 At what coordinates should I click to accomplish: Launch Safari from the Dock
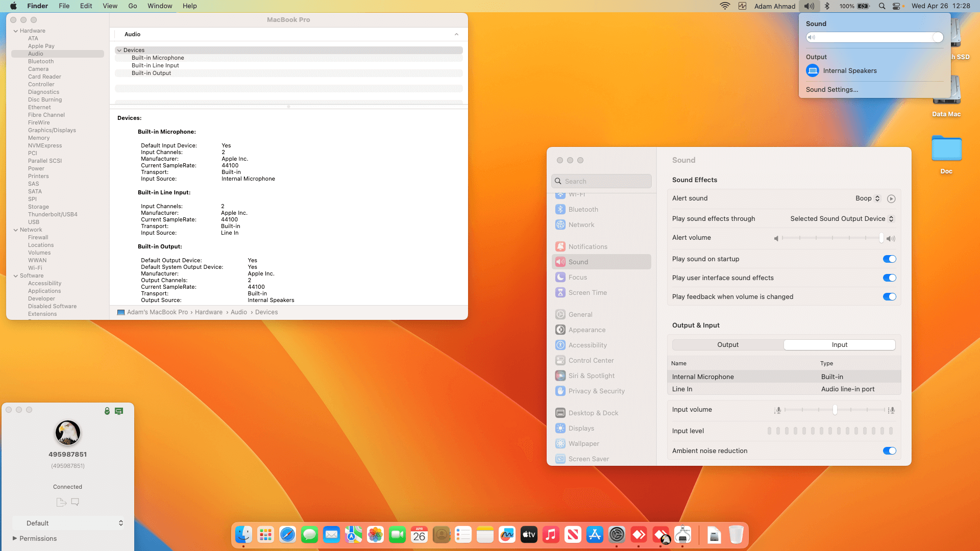coord(287,535)
